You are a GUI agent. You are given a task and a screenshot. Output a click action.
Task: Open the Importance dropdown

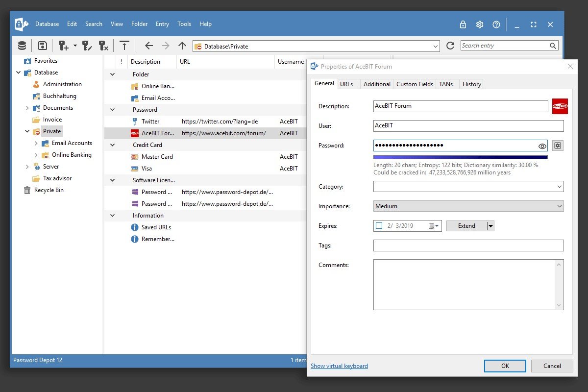pos(468,206)
